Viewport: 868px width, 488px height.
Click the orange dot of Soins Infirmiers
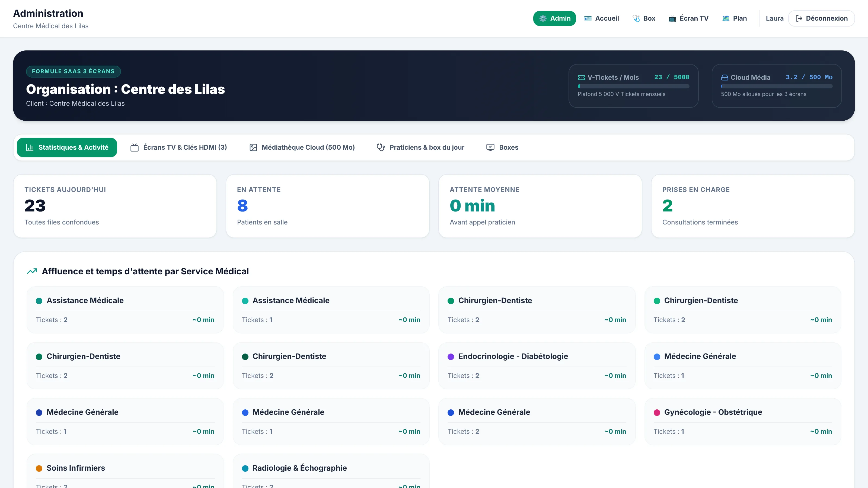point(39,468)
